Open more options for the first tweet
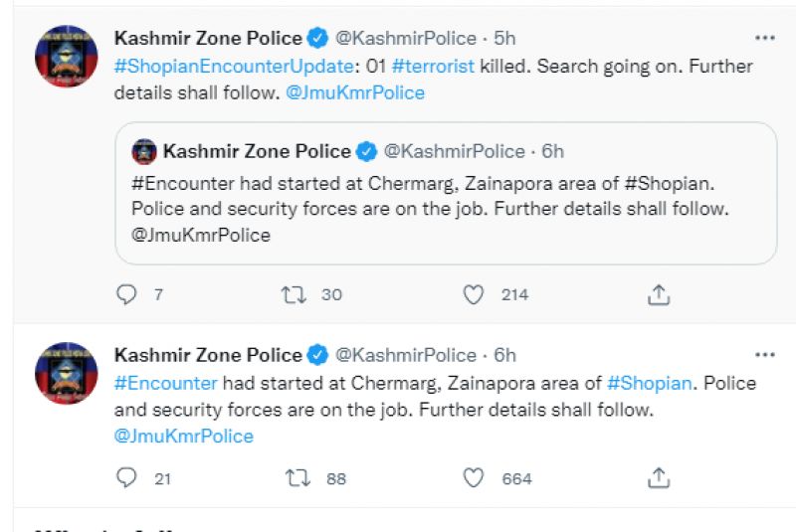 click(764, 39)
